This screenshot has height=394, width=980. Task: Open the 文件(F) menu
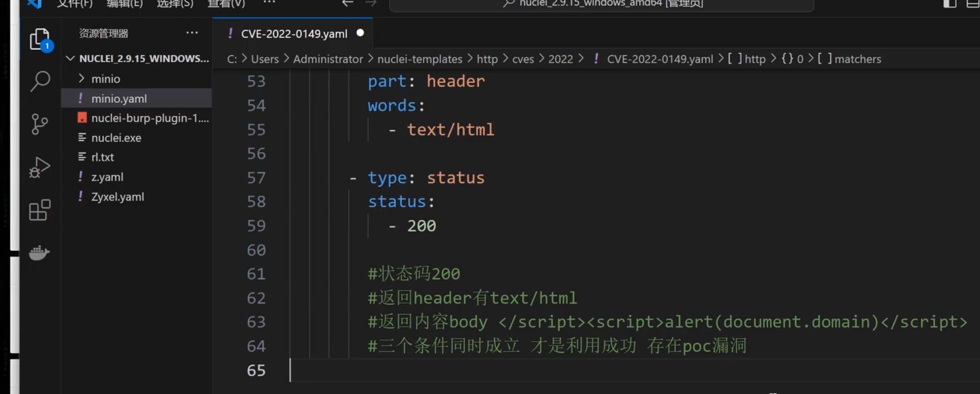tap(75, 4)
